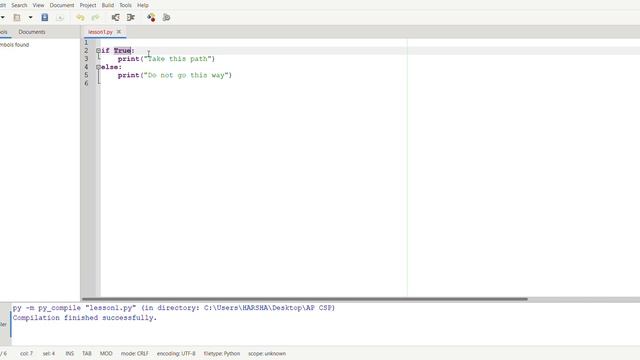
Task: Open the Tools menu
Action: 125,5
